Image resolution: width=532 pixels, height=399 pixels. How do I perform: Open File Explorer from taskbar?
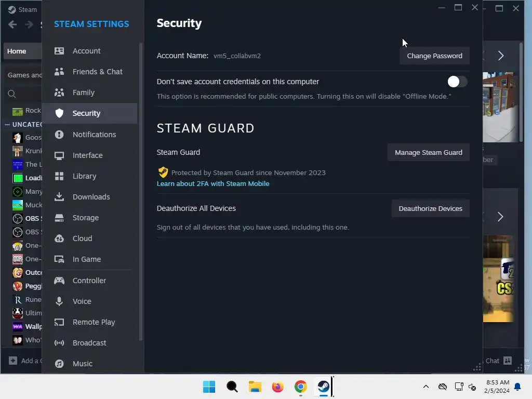click(x=255, y=387)
